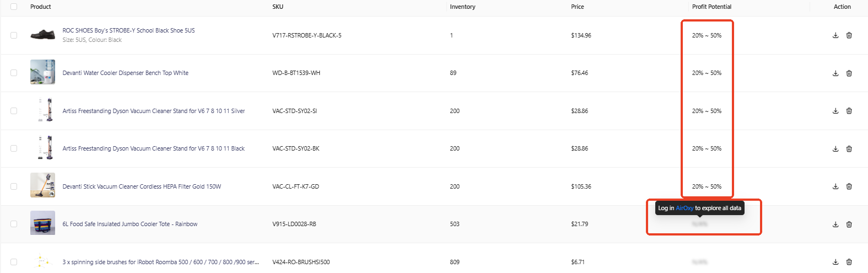Tick the checkbox for 6L Cooler Tote
868x273 pixels.
(x=14, y=224)
